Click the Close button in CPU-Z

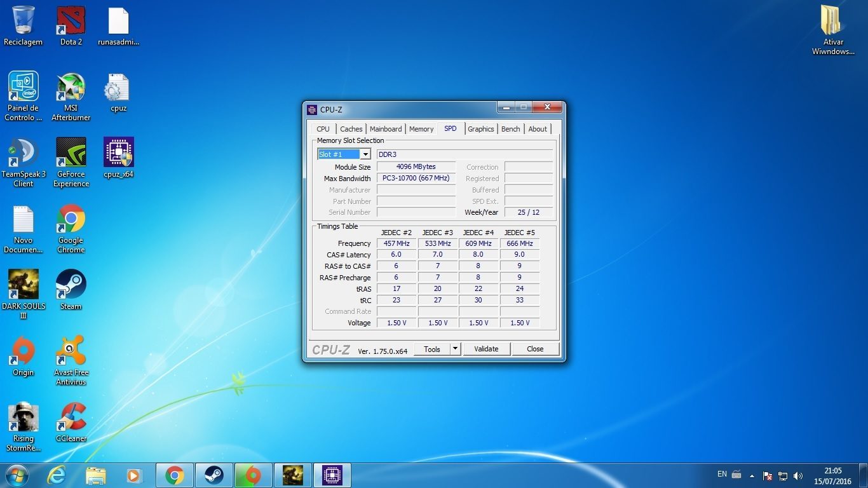[535, 349]
